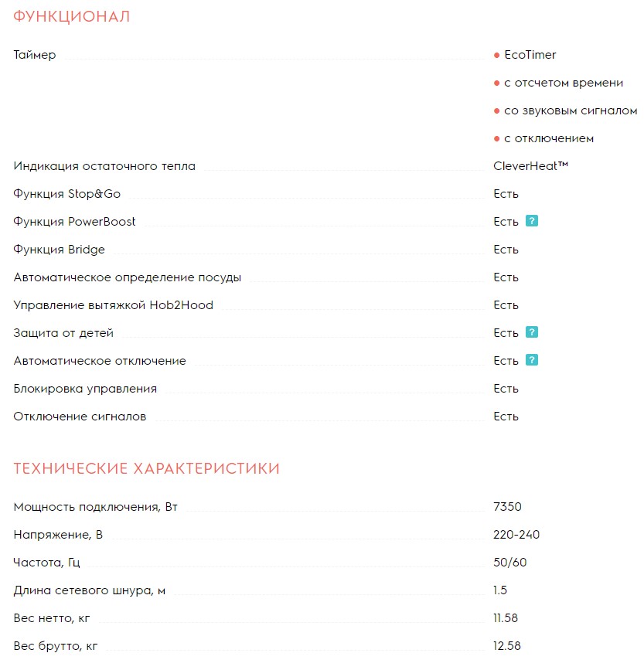Click the Длина сетевого шнура label
644x670 pixels.
[x=90, y=590]
